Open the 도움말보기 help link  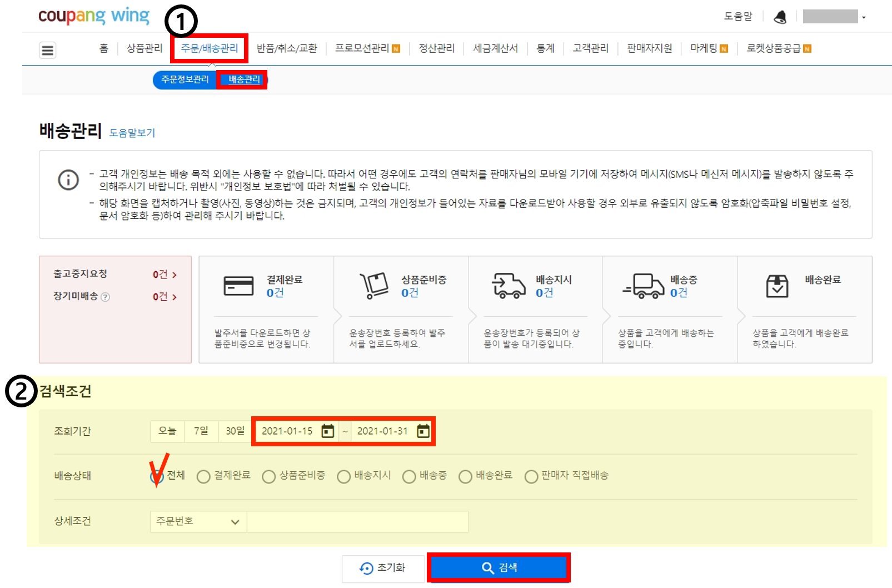133,132
